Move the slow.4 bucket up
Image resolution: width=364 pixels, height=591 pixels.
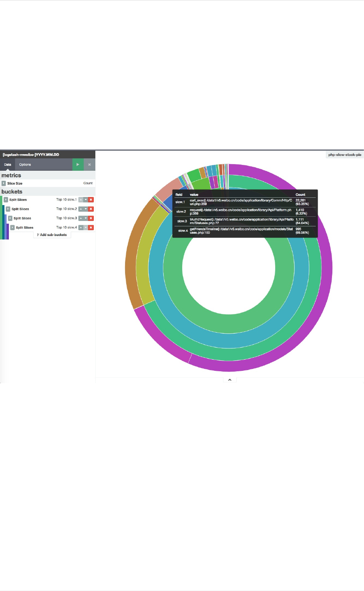point(81,228)
